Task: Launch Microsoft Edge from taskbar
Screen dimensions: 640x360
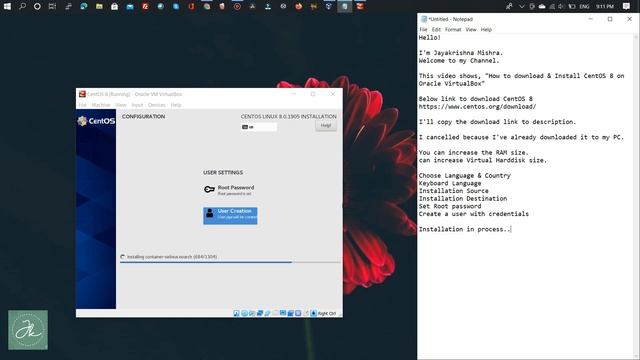Action: tap(84, 6)
